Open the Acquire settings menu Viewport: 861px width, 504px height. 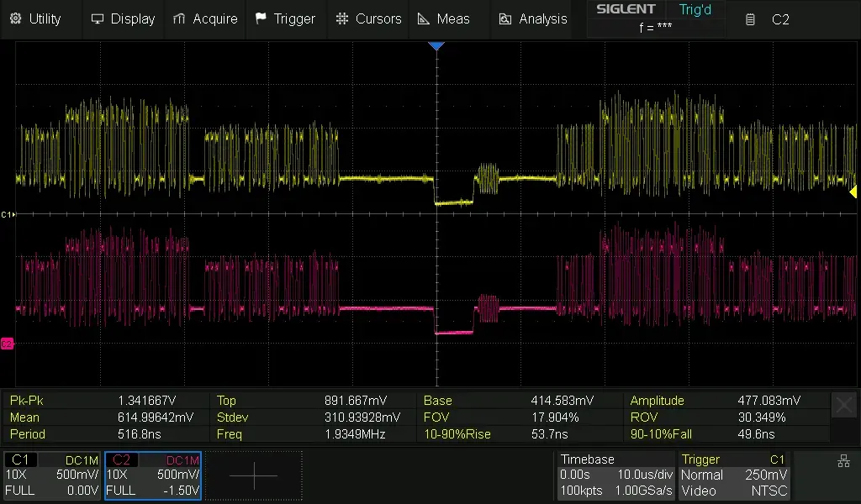(205, 18)
